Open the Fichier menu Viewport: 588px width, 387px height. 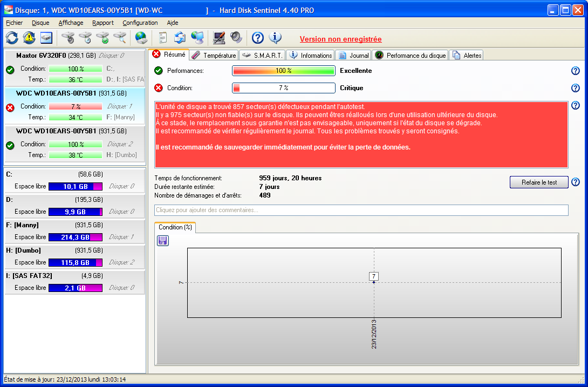click(14, 23)
